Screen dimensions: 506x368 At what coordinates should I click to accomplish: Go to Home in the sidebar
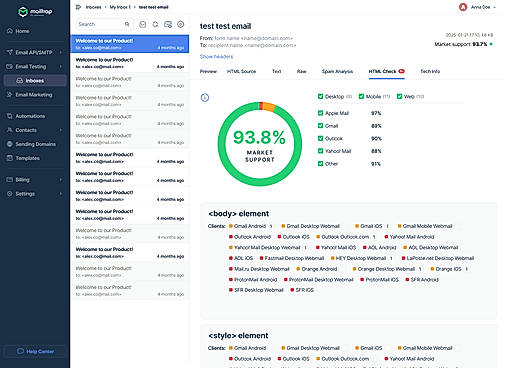tap(22, 31)
